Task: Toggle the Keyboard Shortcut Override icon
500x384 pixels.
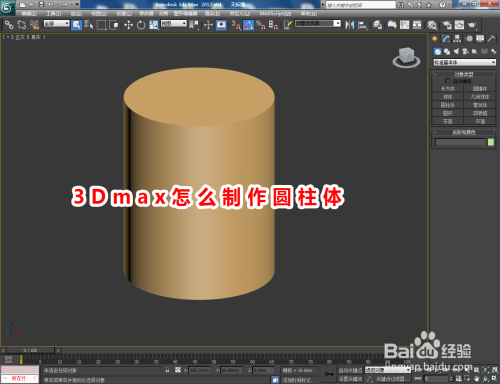Action: tap(221, 25)
